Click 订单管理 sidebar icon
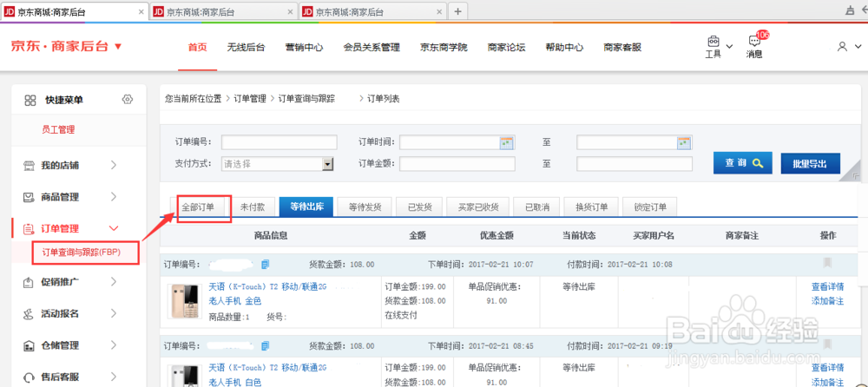The height and width of the screenshot is (387, 868). coord(29,229)
